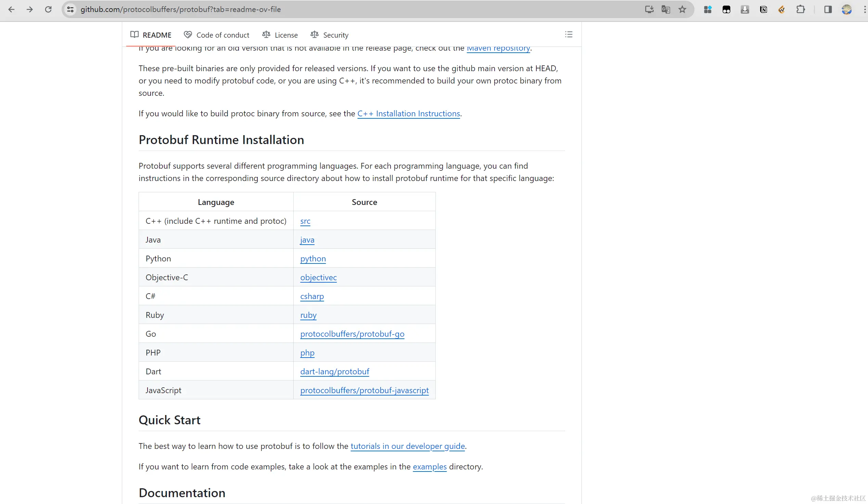868x504 pixels.
Task: Bookmark this page with star icon
Action: coord(682,9)
